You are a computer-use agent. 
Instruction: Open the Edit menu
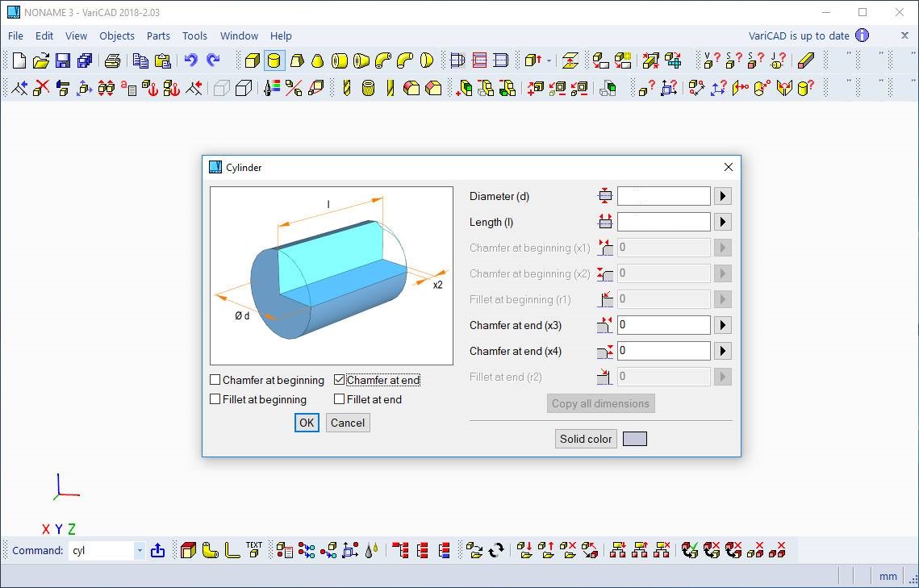[44, 35]
